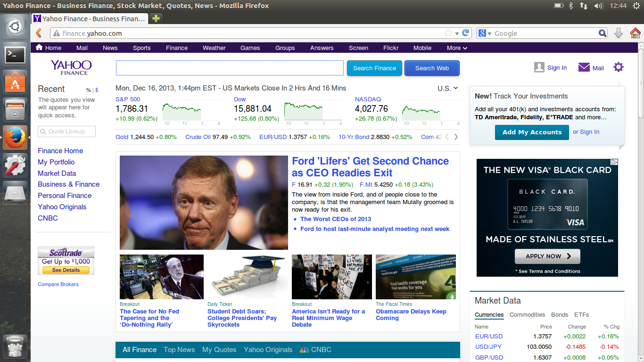Go to the Firefox home page icon

click(635, 33)
